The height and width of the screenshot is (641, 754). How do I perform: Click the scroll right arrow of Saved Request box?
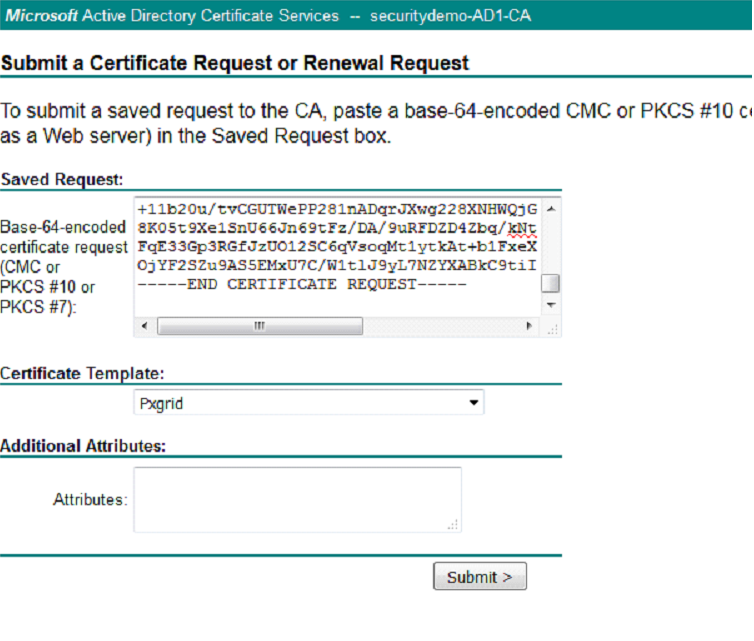[529, 326]
